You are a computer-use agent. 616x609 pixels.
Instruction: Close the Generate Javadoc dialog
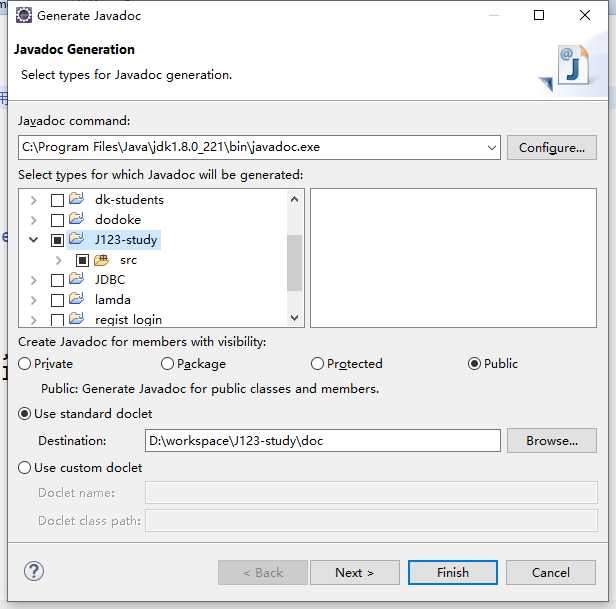coord(585,15)
